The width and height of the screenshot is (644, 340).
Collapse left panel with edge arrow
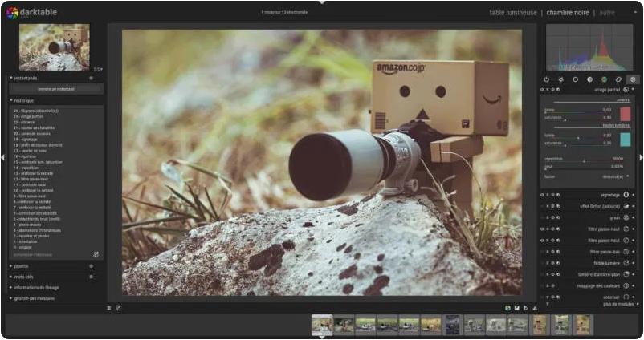click(3, 157)
